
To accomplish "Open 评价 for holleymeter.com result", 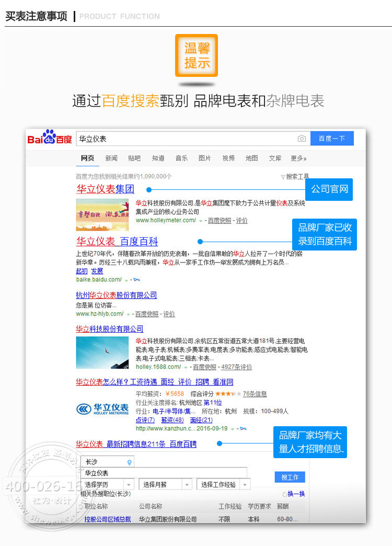I will click(241, 220).
